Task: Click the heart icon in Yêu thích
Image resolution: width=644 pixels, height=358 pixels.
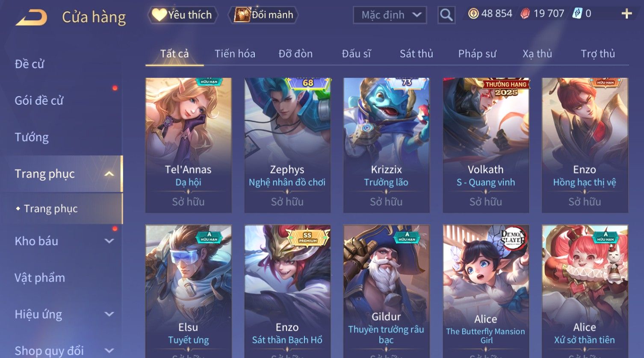Action: (x=159, y=15)
